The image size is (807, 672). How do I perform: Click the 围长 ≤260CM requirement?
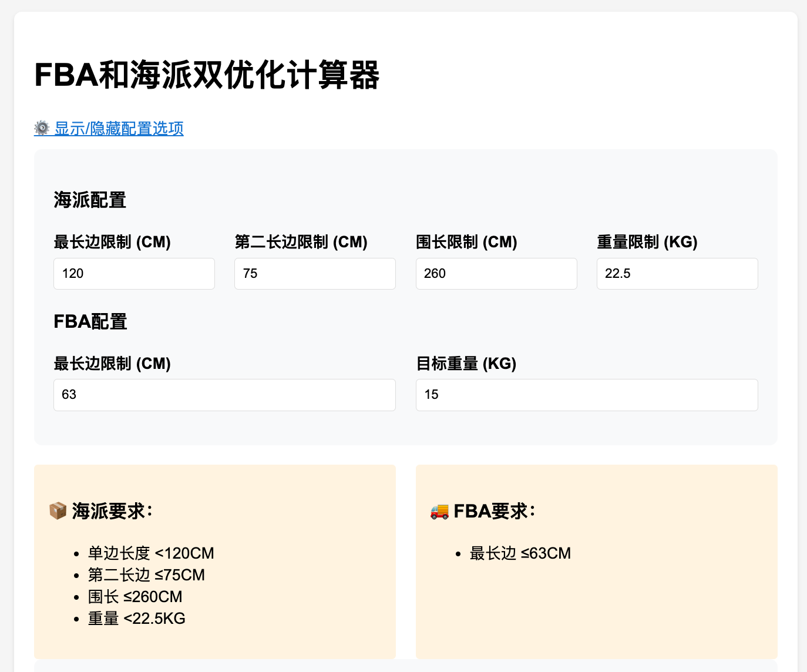pos(135,597)
